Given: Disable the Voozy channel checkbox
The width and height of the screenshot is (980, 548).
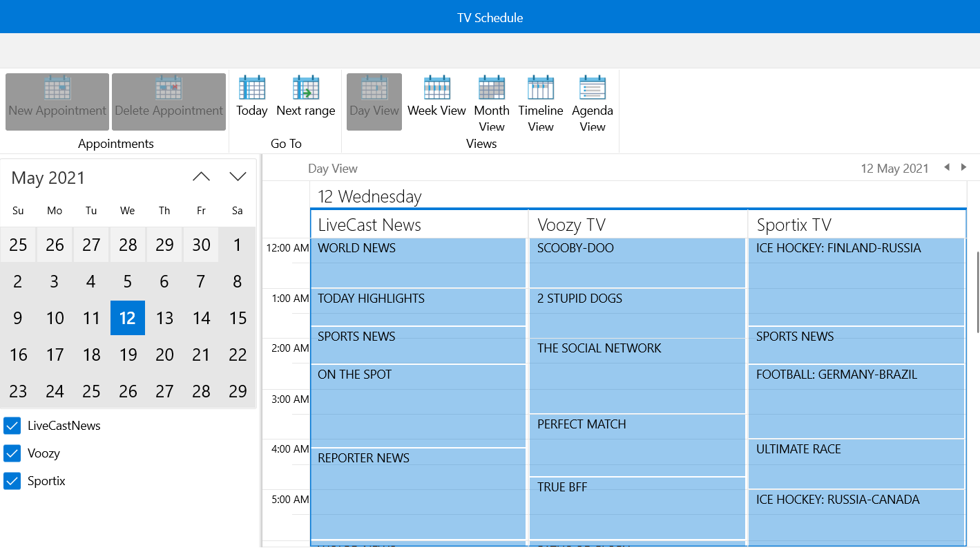Looking at the screenshot, I should (x=12, y=453).
